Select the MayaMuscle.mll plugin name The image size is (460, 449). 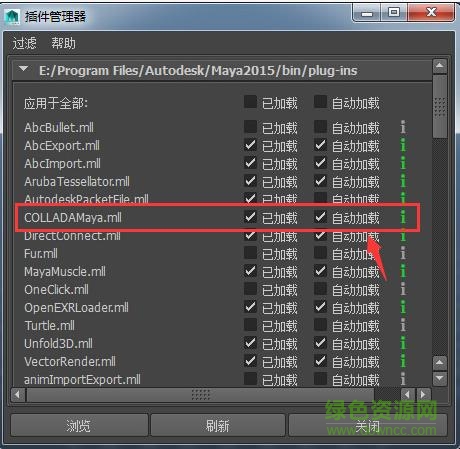tap(65, 272)
